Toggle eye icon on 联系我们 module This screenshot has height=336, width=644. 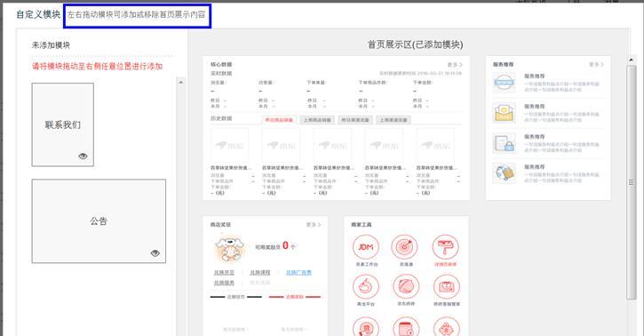click(83, 156)
